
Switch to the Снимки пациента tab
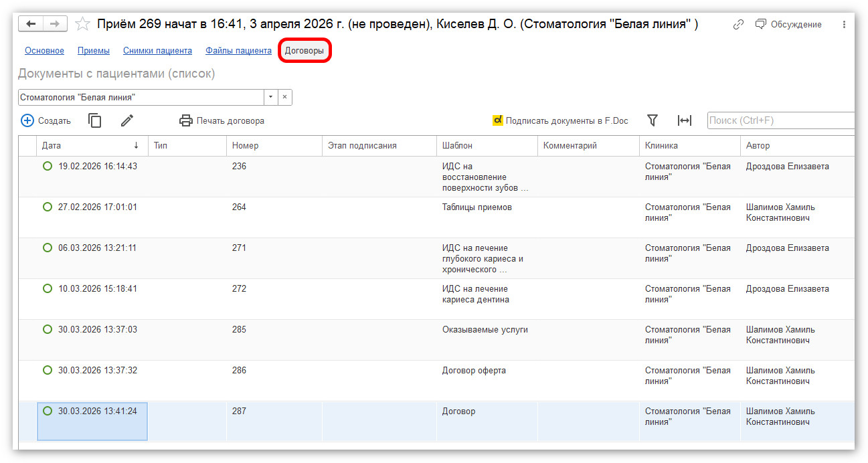pos(157,51)
